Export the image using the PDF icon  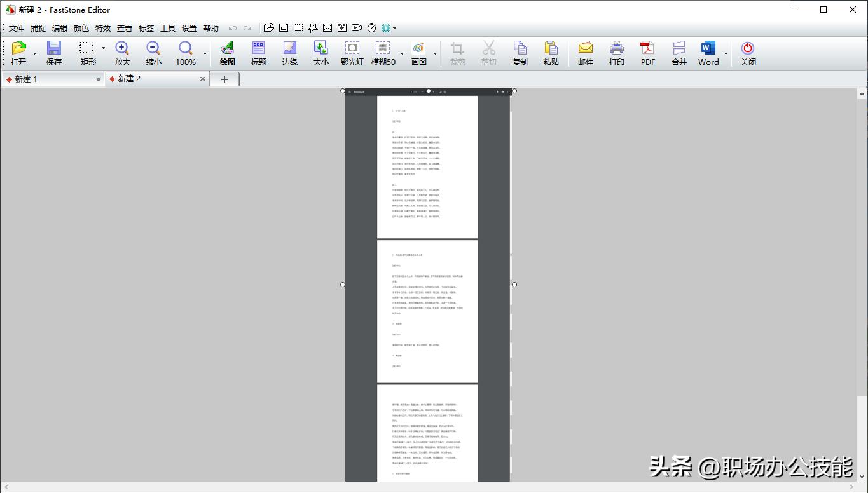(647, 53)
